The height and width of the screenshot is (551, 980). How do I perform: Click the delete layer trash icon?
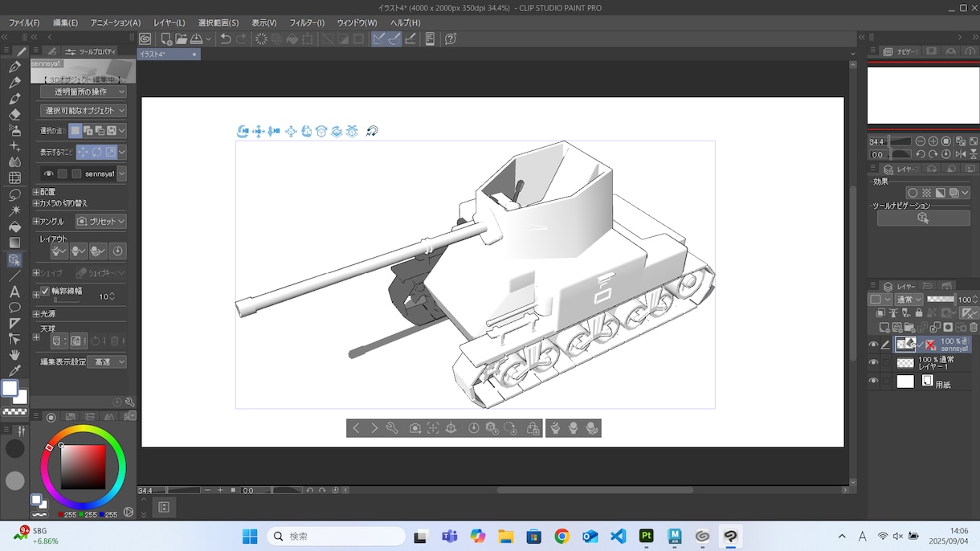pyautogui.click(x=973, y=327)
